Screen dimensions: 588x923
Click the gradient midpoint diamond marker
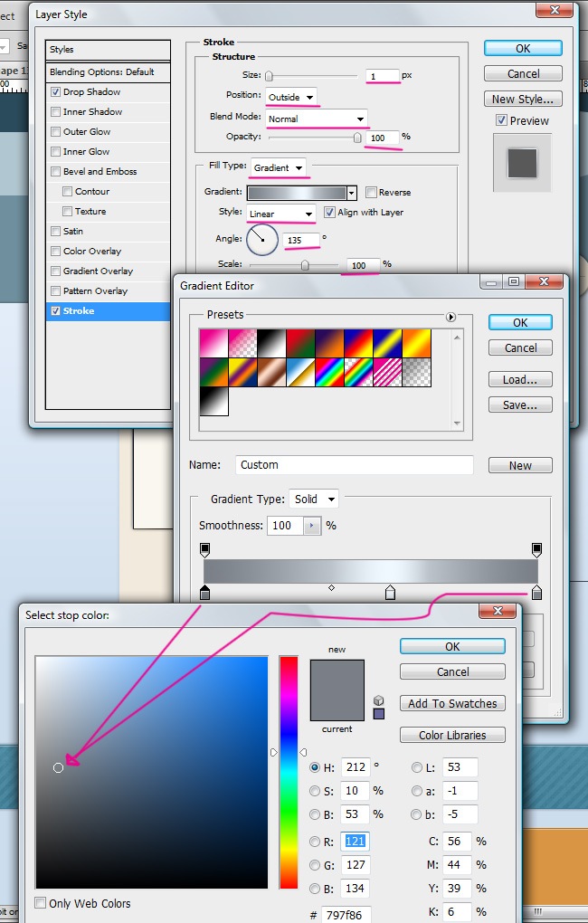[x=331, y=587]
